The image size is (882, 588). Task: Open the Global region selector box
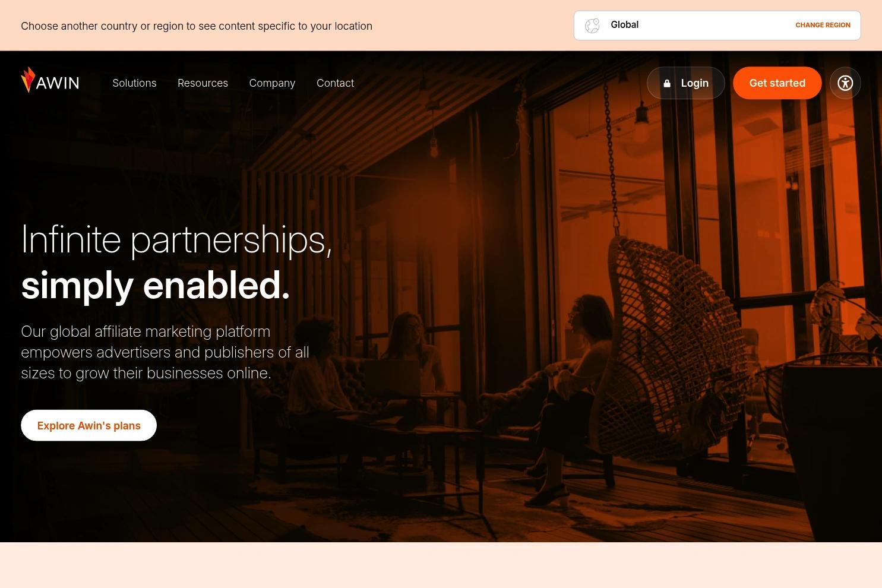tap(717, 26)
